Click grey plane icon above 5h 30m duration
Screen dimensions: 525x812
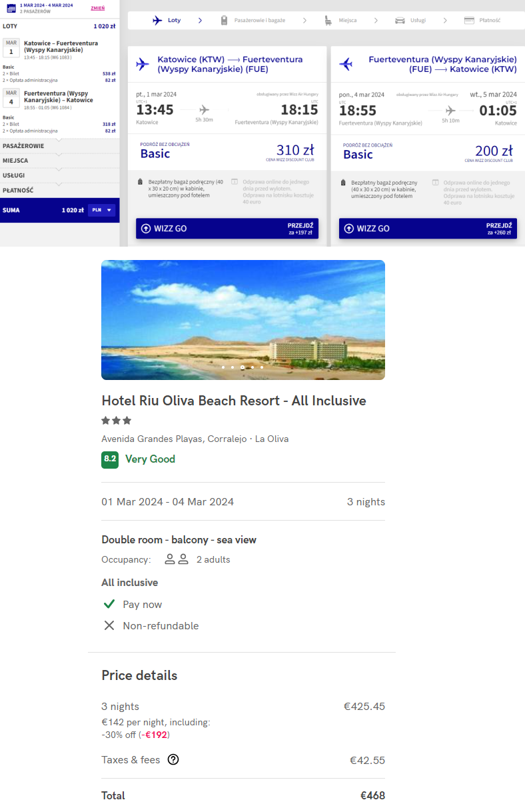tap(204, 109)
